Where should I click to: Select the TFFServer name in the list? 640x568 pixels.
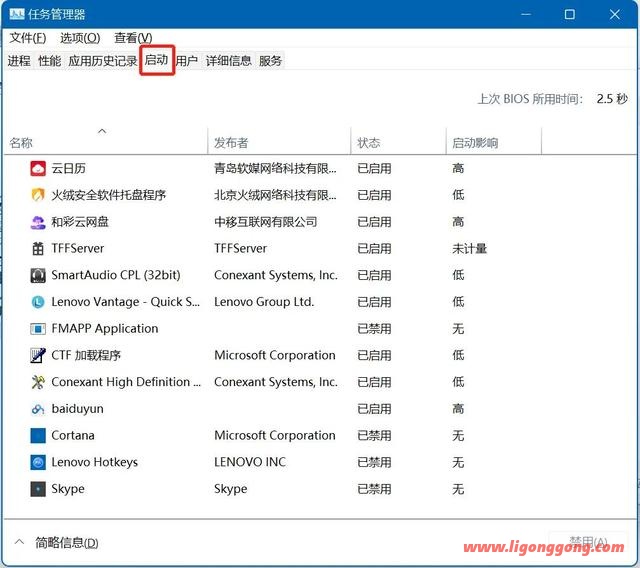coord(78,248)
